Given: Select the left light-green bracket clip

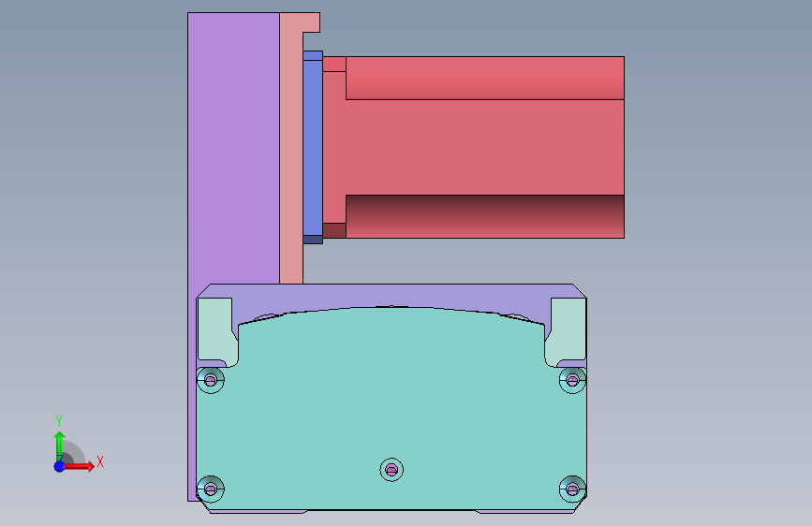Looking at the screenshot, I should (x=216, y=330).
